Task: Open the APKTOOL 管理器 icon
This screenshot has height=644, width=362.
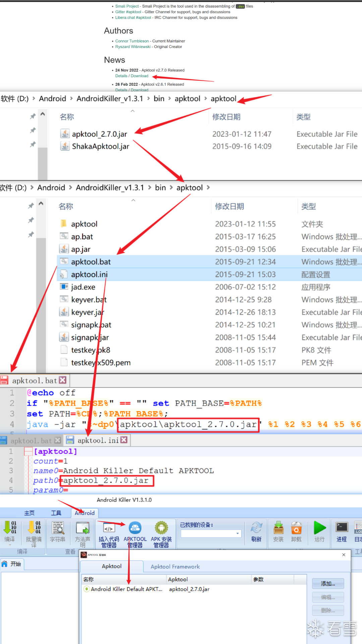Action: 135,528
